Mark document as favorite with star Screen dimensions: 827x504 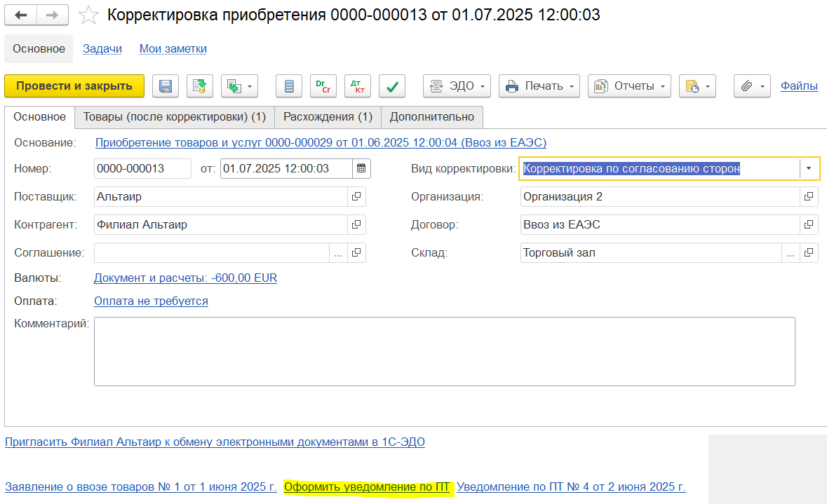[88, 15]
